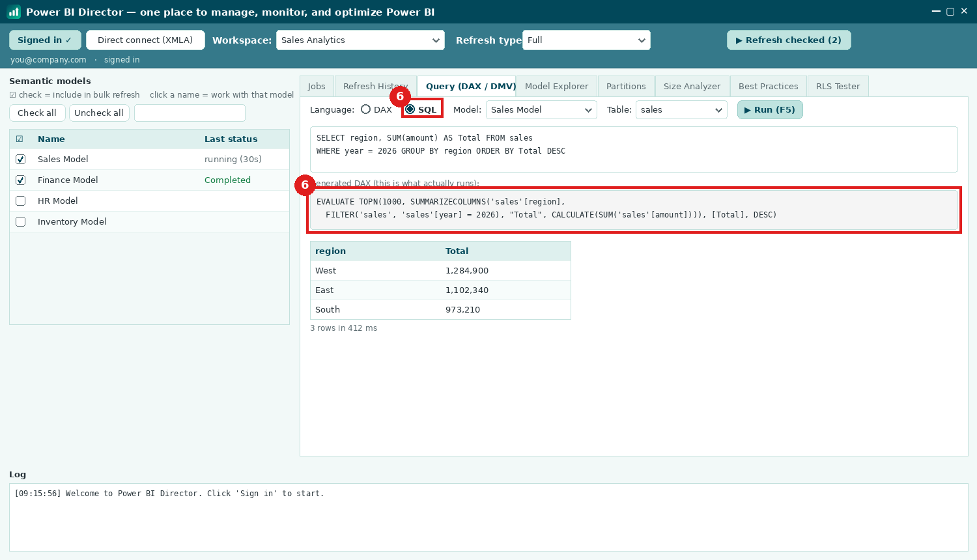The image size is (977, 560).
Task: Click the generated DAX text box
Action: click(x=634, y=210)
